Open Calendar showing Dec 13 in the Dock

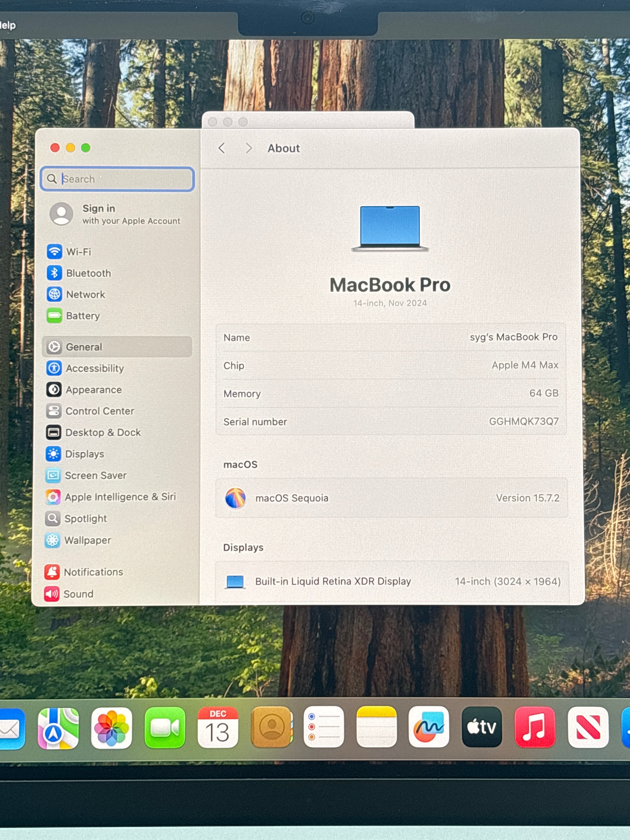[x=218, y=727]
